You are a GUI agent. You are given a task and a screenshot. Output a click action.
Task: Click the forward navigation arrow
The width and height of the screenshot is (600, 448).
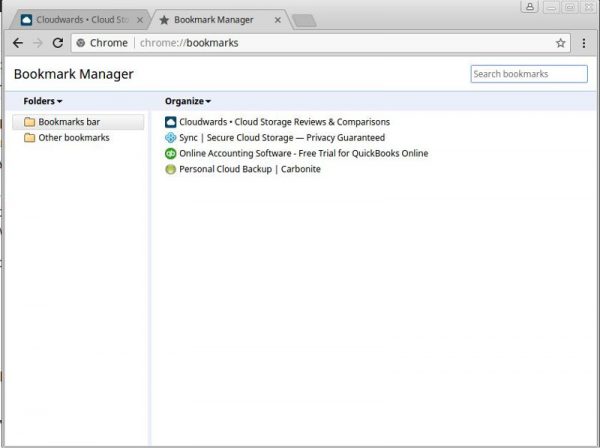38,43
